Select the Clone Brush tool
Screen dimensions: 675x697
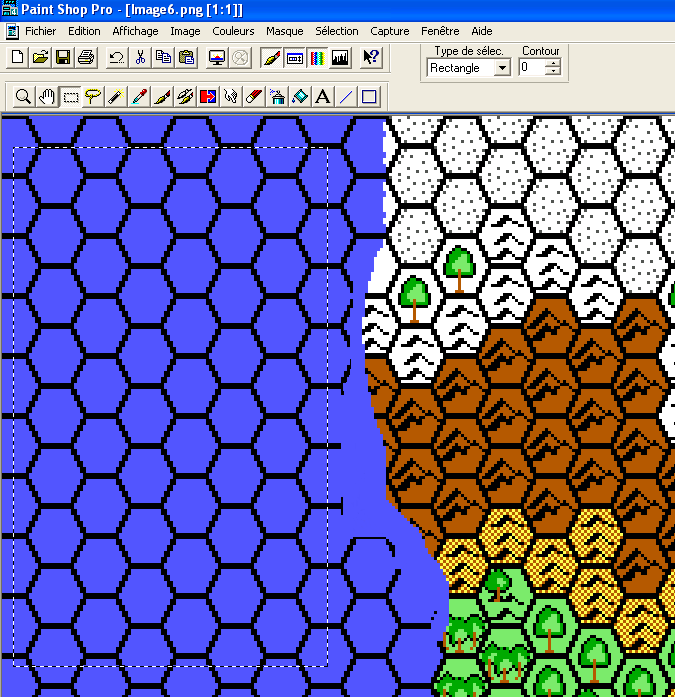coord(185,96)
